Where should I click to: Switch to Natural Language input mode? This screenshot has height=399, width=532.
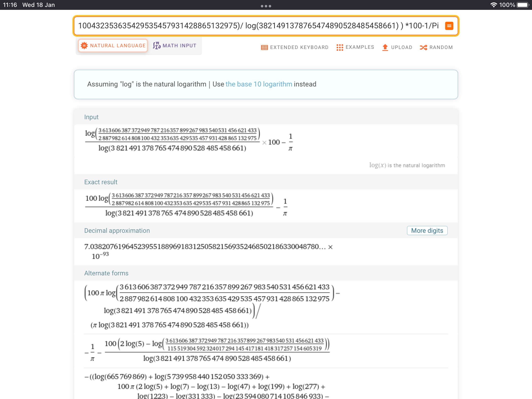tap(118, 46)
